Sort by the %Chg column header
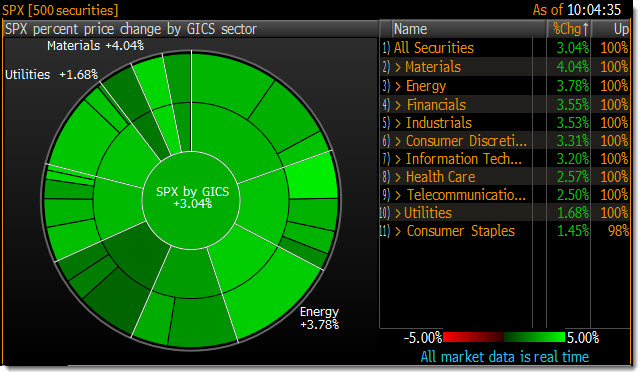 click(x=570, y=29)
